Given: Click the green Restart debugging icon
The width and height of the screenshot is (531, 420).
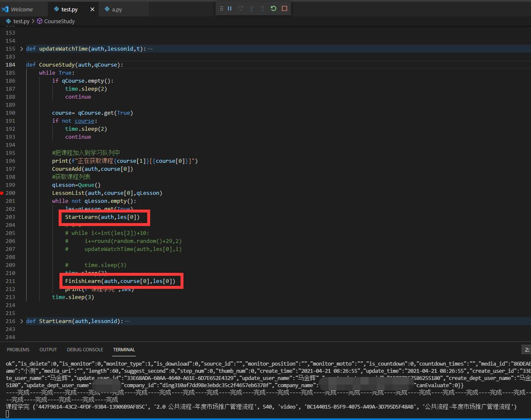Looking at the screenshot, I should (x=273, y=8).
